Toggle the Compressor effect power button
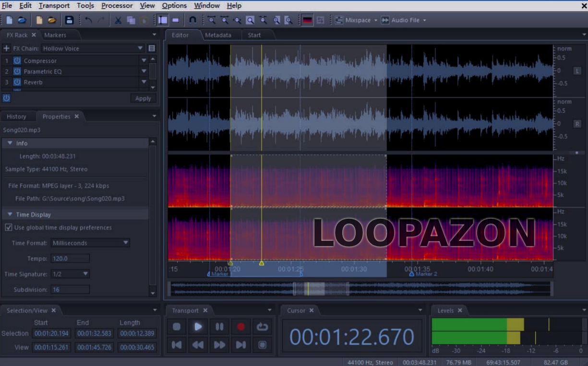This screenshot has width=588, height=366. (x=17, y=61)
